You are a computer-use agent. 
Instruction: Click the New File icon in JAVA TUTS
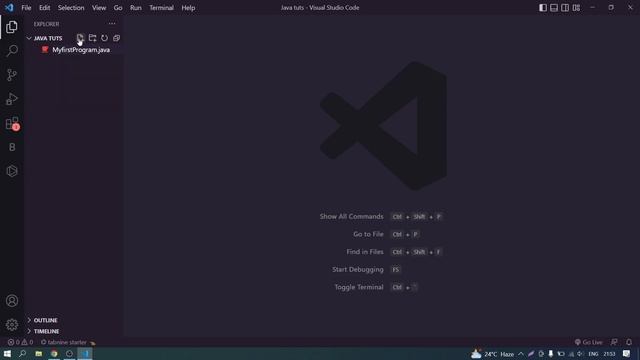pos(80,38)
